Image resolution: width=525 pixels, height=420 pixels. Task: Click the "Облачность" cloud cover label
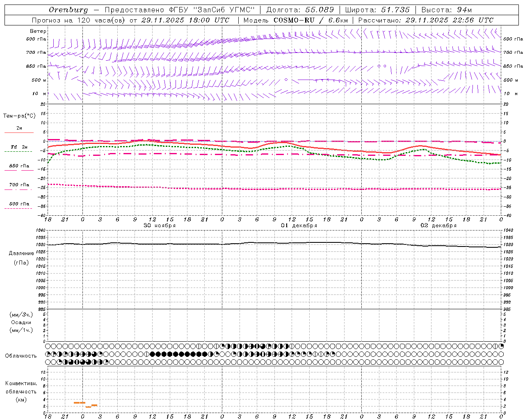coord(21,356)
